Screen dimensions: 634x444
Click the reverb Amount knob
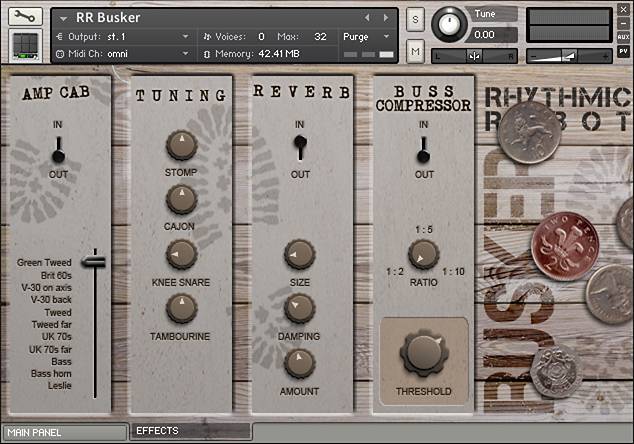pos(300,364)
